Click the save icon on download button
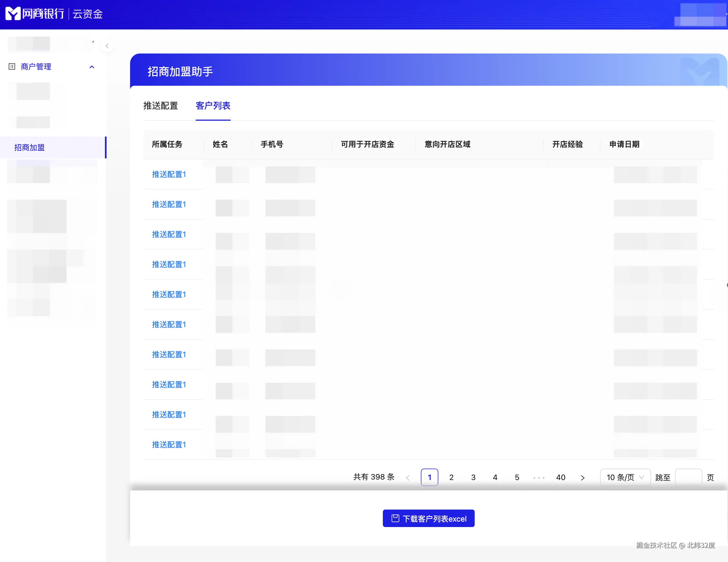Viewport: 728px width, 562px height. tap(395, 518)
